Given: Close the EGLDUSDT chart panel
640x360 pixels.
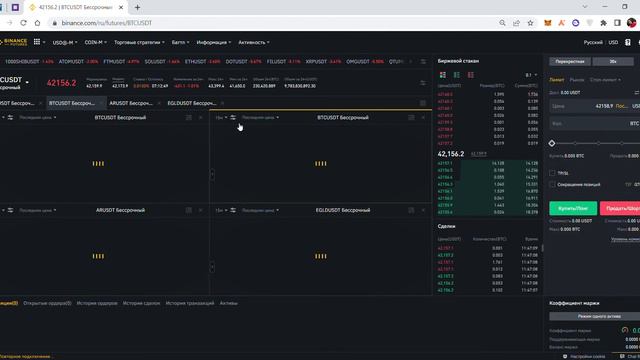Looking at the screenshot, I should coord(423,210).
